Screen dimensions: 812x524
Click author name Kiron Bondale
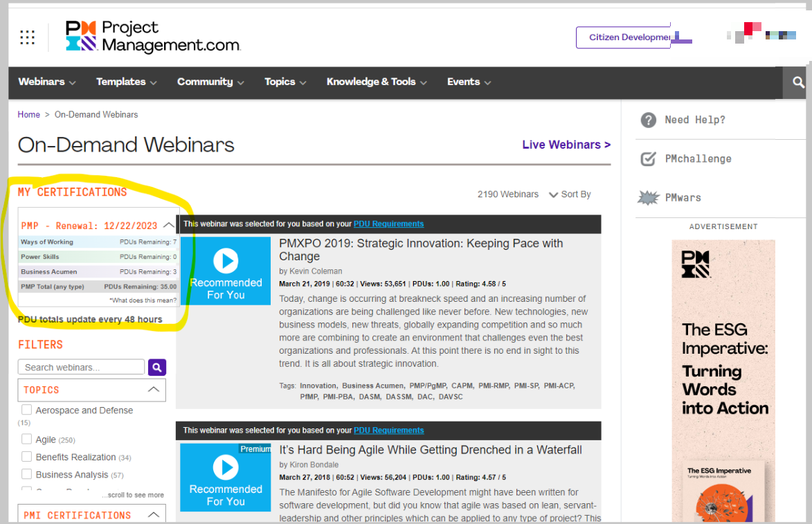[x=314, y=465]
